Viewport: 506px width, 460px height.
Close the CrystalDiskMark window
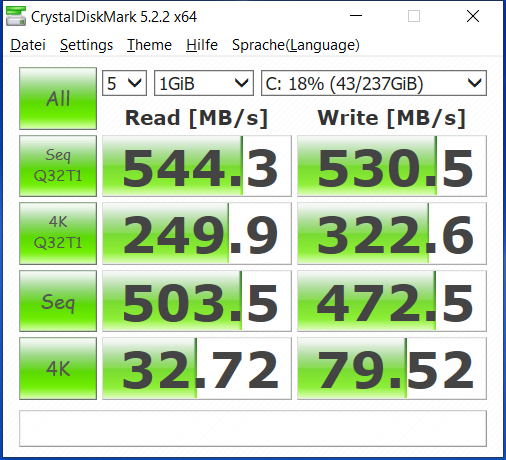(x=473, y=16)
